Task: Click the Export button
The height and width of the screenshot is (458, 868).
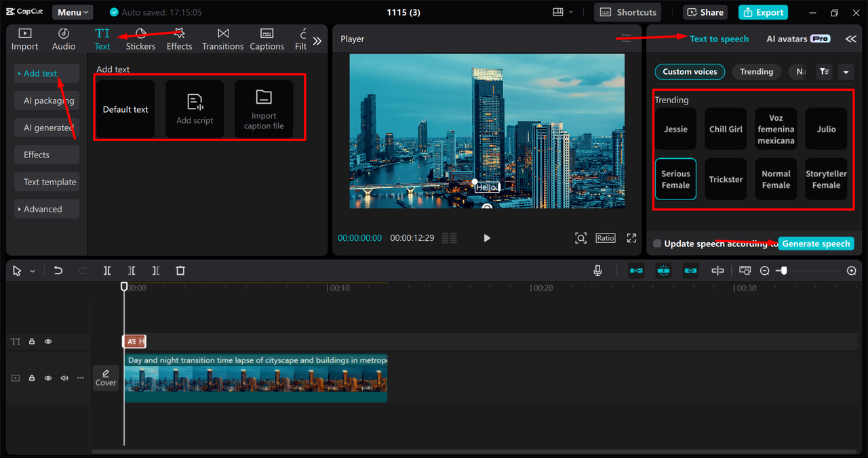Action: [x=763, y=12]
